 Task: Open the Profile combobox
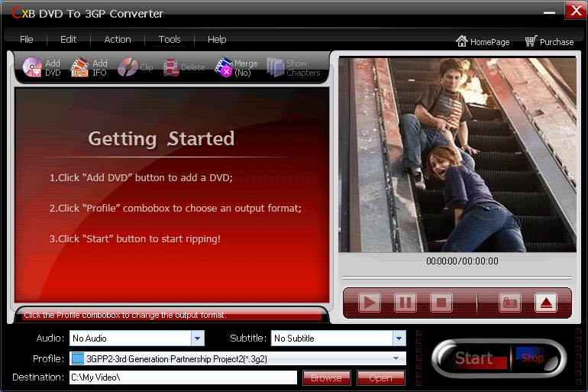237,358
